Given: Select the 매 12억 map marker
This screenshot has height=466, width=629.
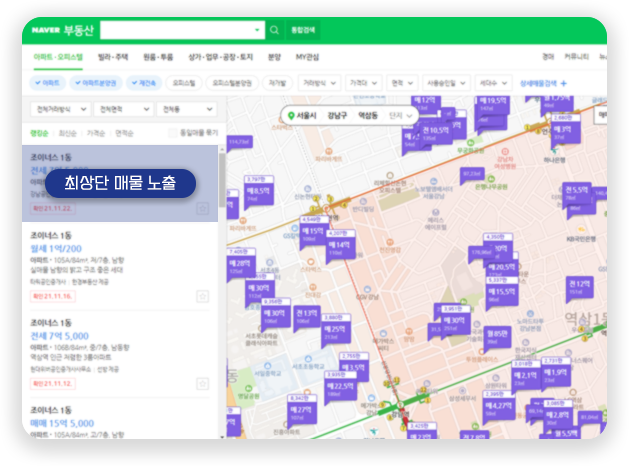Looking at the screenshot, I should point(426,103).
